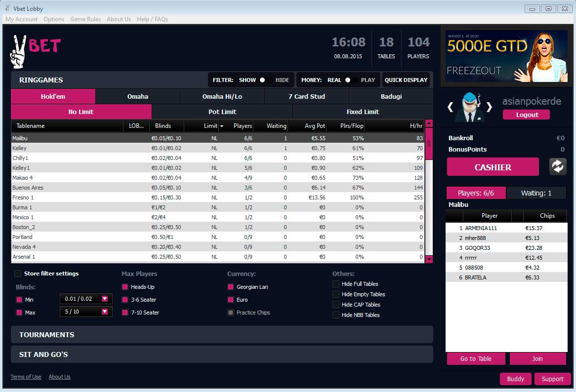Open the Terms of Use link
Image resolution: width=576 pixels, height=392 pixels.
click(26, 377)
